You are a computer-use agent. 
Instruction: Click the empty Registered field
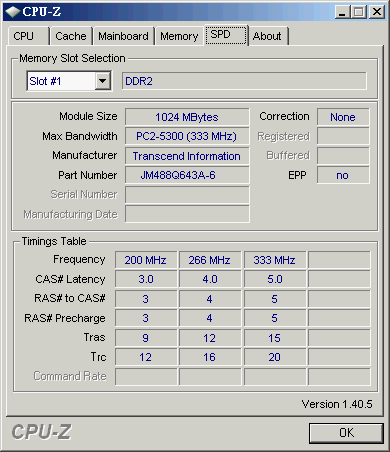tap(343, 136)
